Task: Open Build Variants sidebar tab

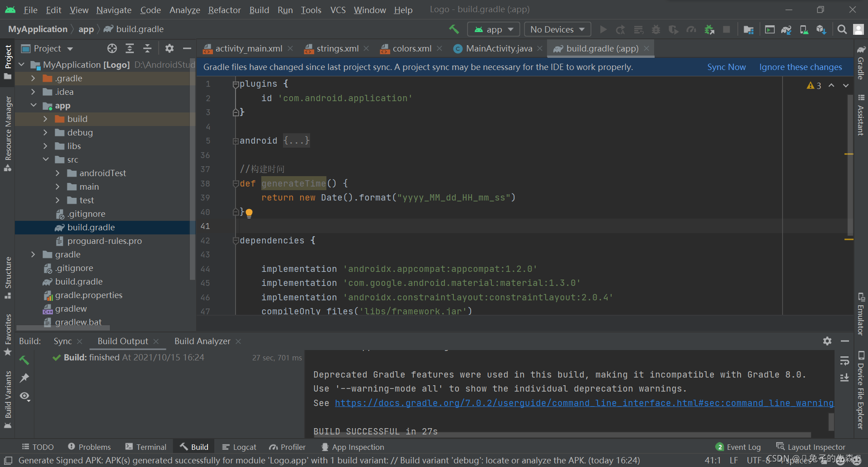Action: click(8, 399)
